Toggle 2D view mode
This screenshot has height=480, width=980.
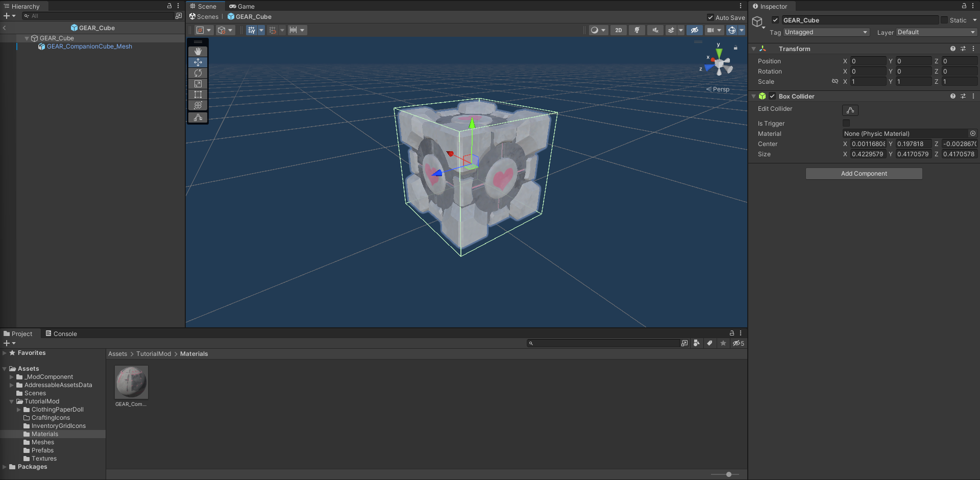point(619,30)
